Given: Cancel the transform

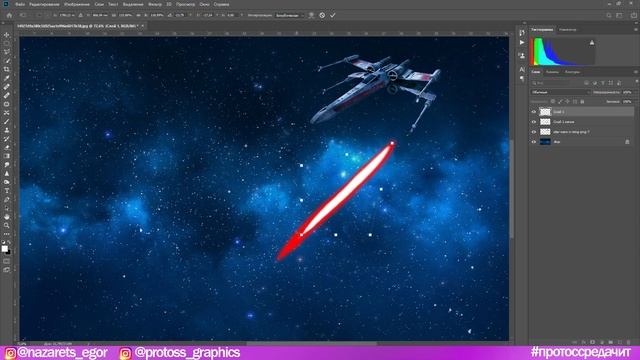Looking at the screenshot, I should click(322, 15).
